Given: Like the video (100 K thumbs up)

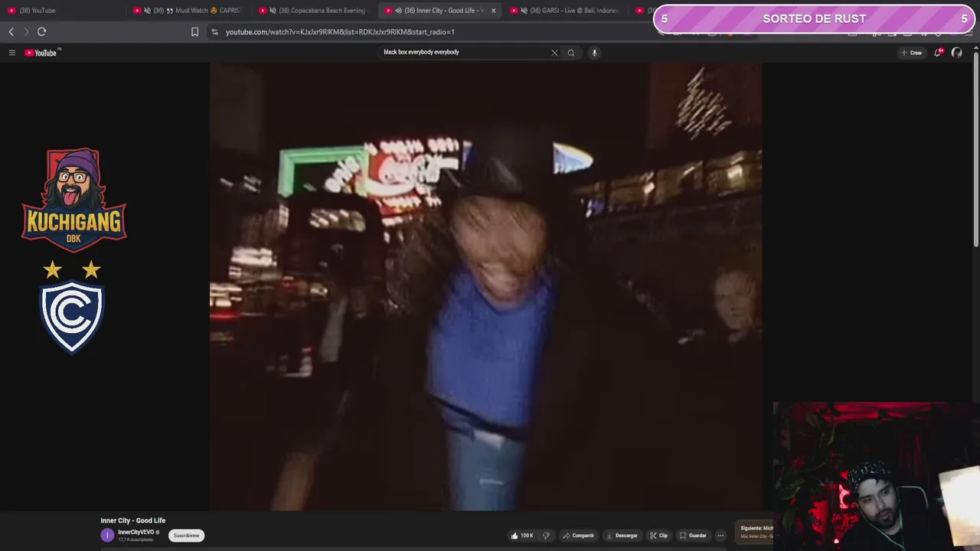Looking at the screenshot, I should point(522,536).
